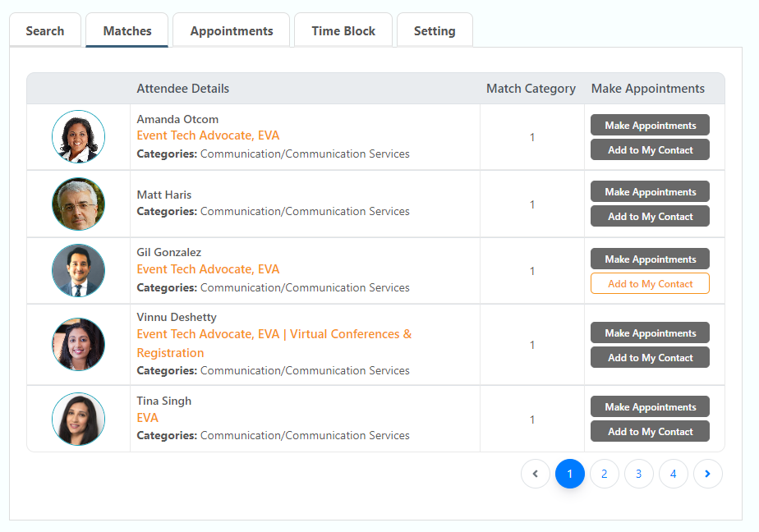This screenshot has height=532, width=759.
Task: Add Matt Haris to My Contact
Action: (x=650, y=217)
